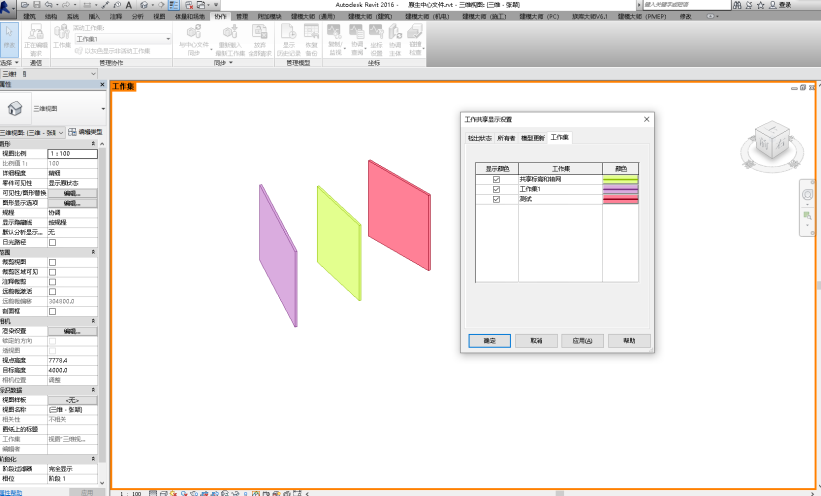This screenshot has height=496, width=821.
Task: Click the Default 3D View house icon
Action: coord(144,5)
